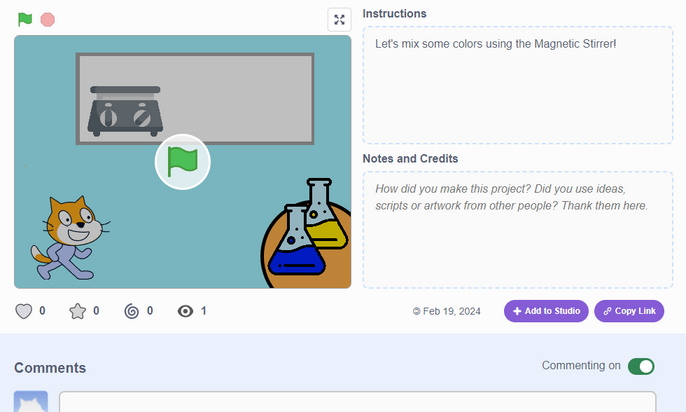686x412 pixels.
Task: Click the remix spiral icon
Action: [131, 311]
